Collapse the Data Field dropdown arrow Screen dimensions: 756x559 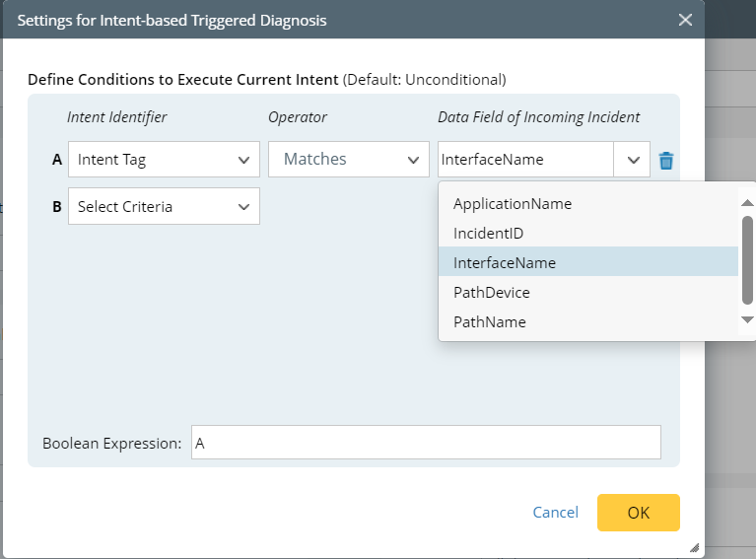tap(633, 160)
